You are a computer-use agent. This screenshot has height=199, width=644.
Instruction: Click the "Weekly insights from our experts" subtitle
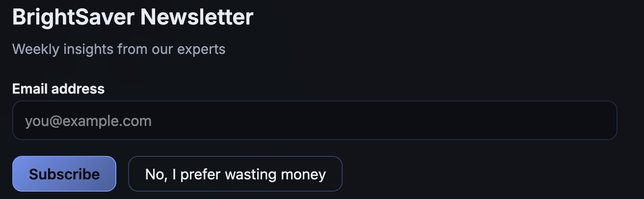pyautogui.click(x=119, y=49)
